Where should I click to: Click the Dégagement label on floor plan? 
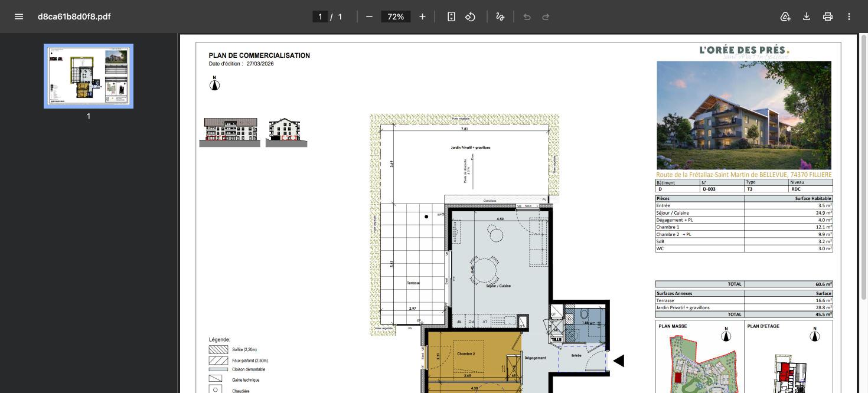click(535, 358)
